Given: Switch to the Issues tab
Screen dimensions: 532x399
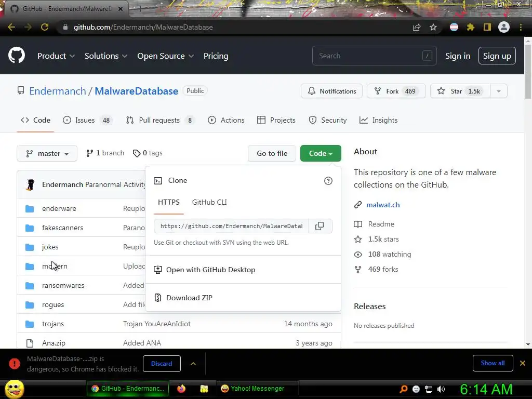Looking at the screenshot, I should [87, 120].
